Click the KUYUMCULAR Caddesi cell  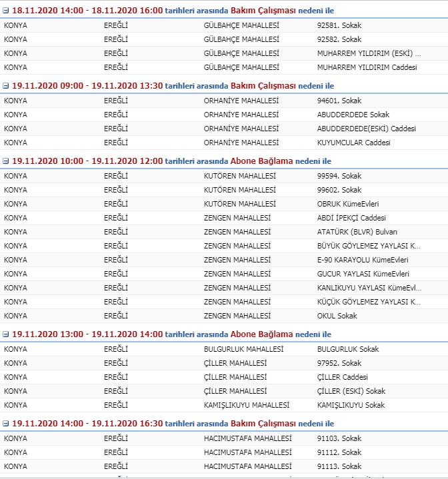pyautogui.click(x=353, y=143)
